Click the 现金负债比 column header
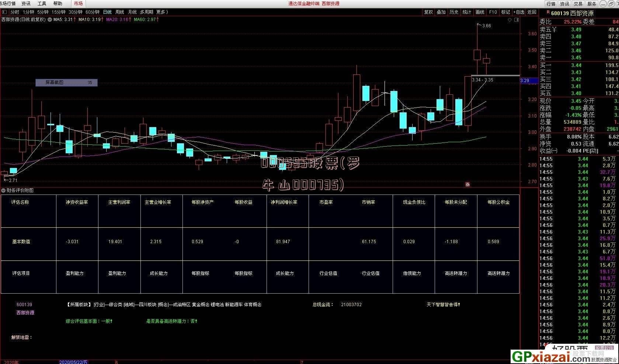 point(414,202)
